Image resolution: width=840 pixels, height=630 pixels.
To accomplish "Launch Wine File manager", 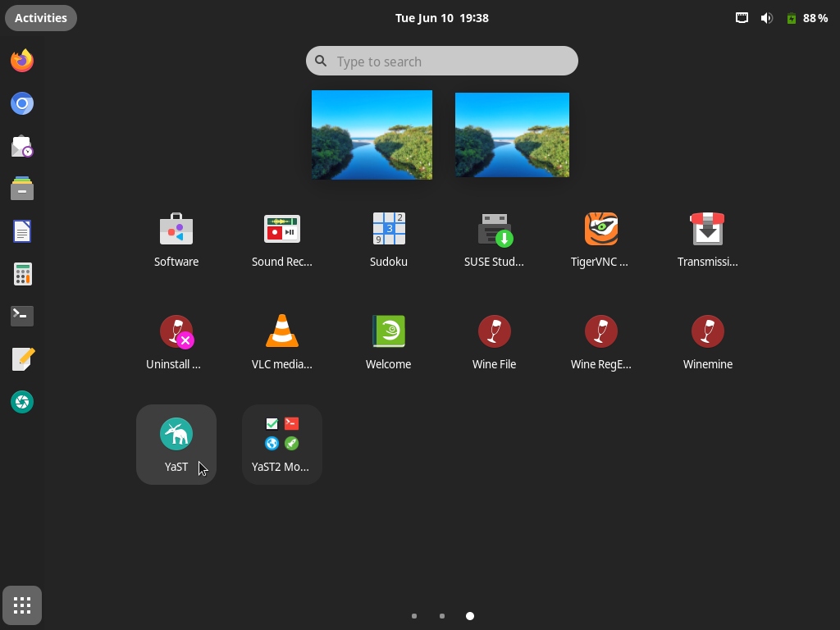I will pos(494,342).
